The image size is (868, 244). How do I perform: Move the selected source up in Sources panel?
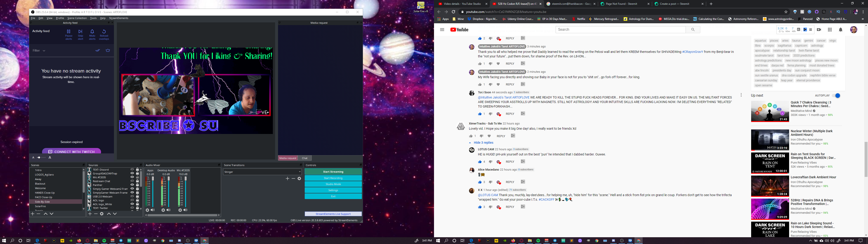tap(109, 214)
